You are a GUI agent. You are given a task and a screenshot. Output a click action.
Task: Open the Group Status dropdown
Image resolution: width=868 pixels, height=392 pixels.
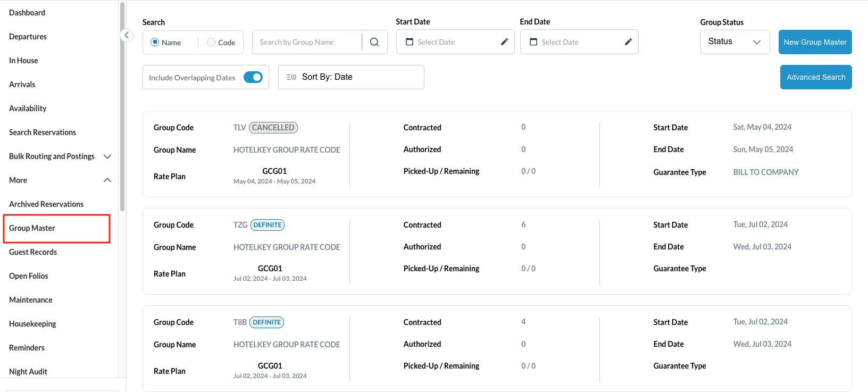pyautogui.click(x=735, y=42)
